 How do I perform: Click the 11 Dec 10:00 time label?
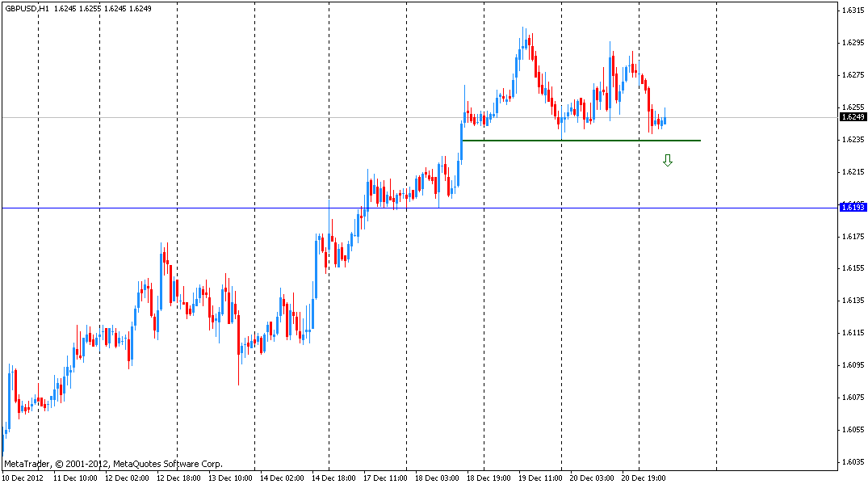click(x=75, y=478)
